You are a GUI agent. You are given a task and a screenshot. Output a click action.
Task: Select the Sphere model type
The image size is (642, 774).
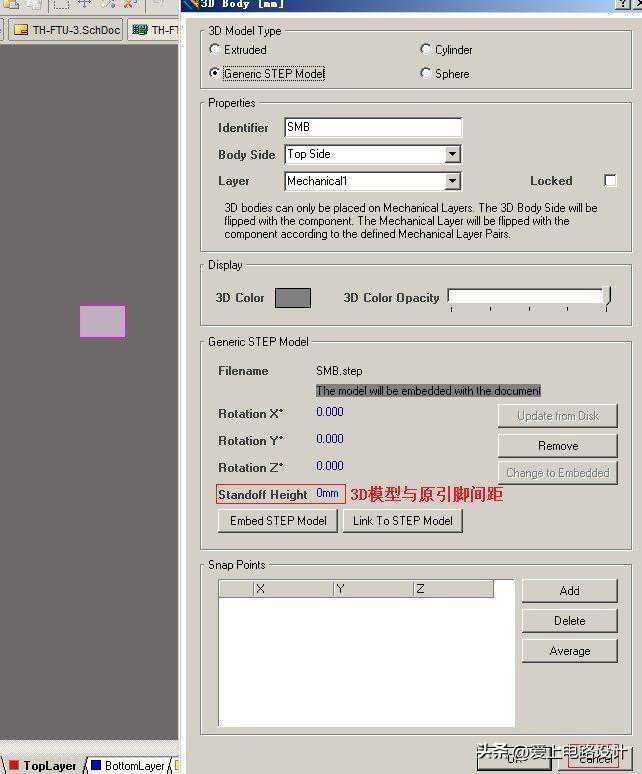(427, 73)
